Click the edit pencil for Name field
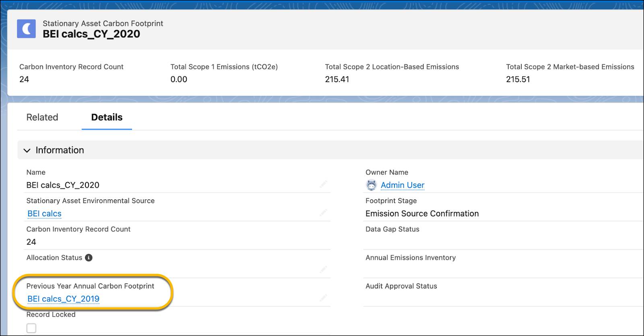Screen dimensions: 644x336 coord(323,185)
